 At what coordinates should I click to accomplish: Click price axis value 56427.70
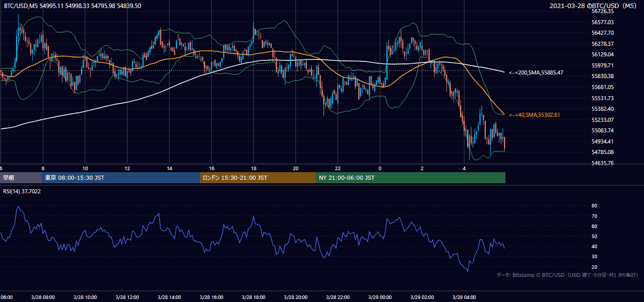pyautogui.click(x=602, y=33)
